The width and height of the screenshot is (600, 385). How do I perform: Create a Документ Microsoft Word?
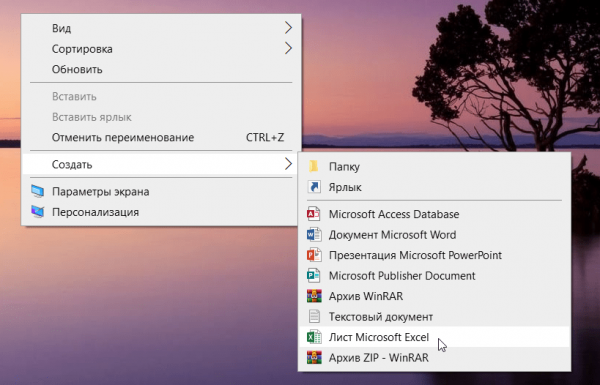click(434, 235)
